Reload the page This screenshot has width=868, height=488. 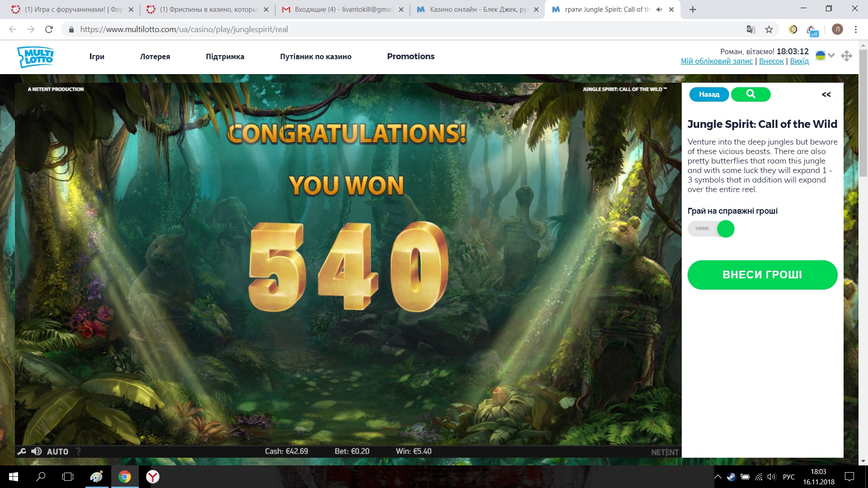tap(49, 29)
